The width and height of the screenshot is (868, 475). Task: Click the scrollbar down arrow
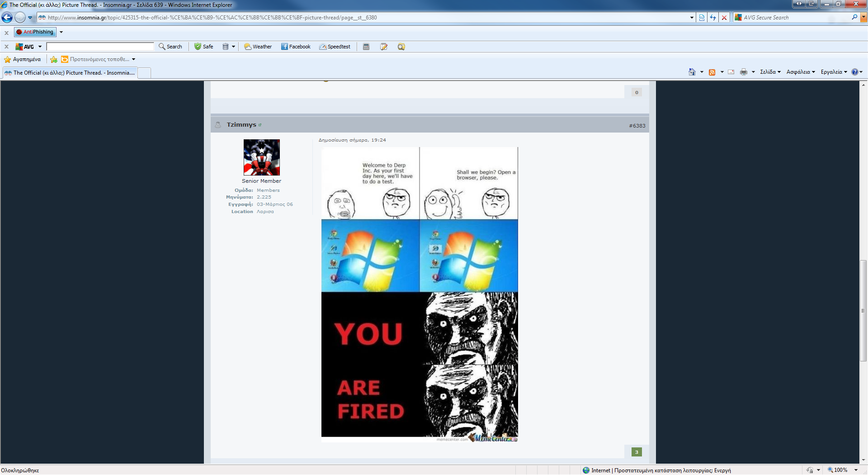[863, 460]
